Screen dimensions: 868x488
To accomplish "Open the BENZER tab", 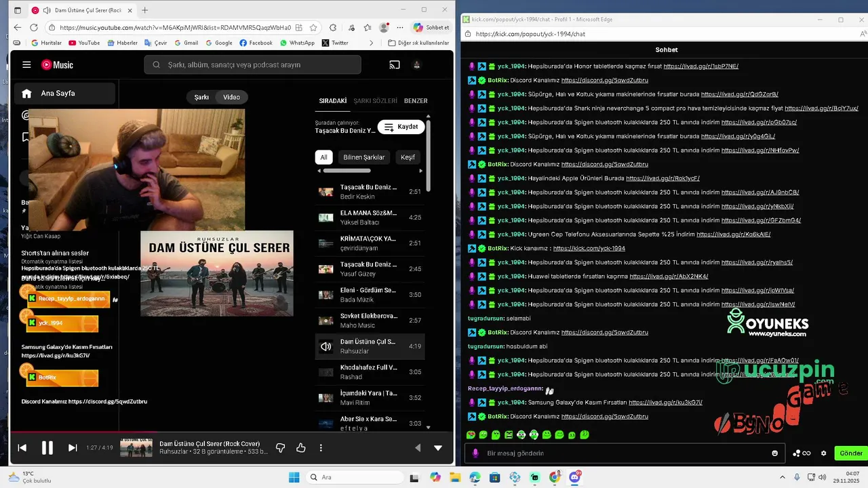I will (x=416, y=101).
